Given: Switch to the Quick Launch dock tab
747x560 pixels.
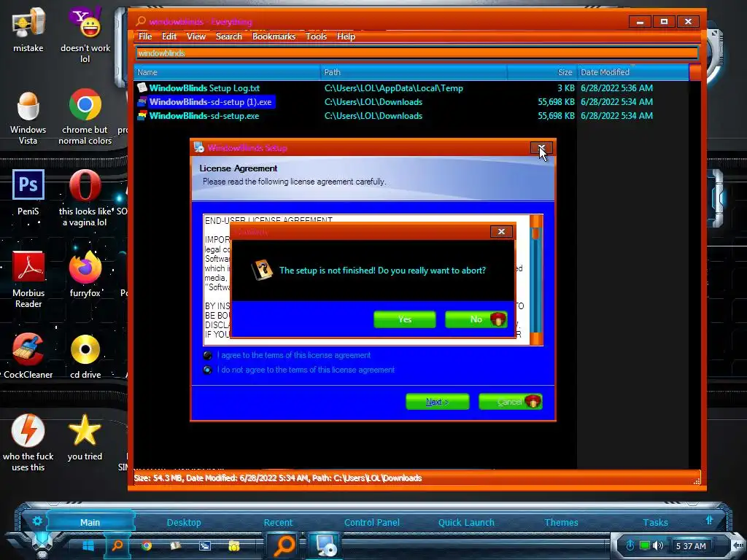Looking at the screenshot, I should [466, 522].
